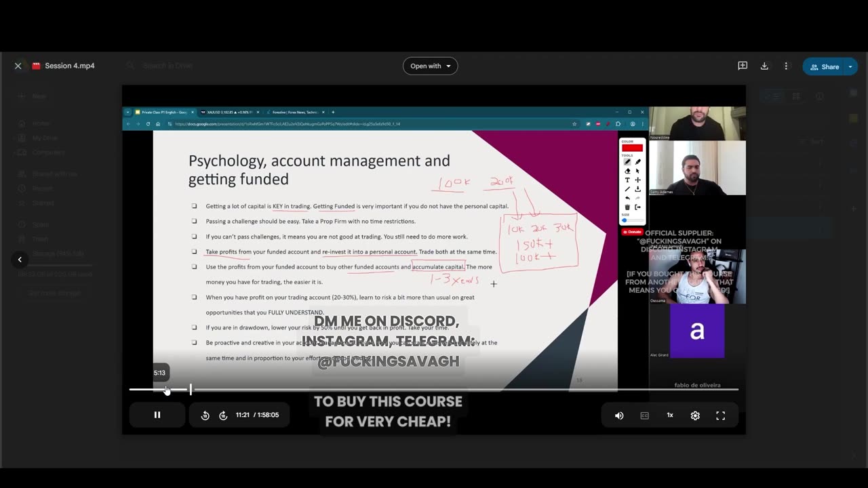Select the move arrows tool
The height and width of the screenshot is (488, 868).
point(638,180)
